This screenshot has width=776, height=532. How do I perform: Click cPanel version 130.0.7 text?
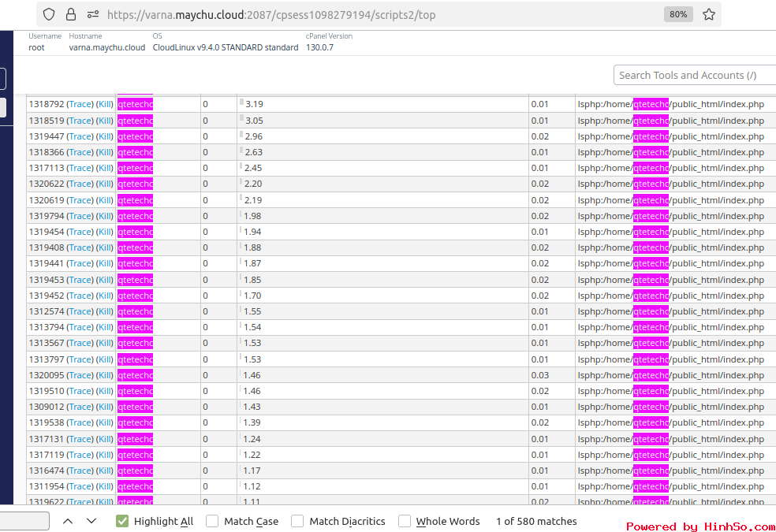click(319, 47)
